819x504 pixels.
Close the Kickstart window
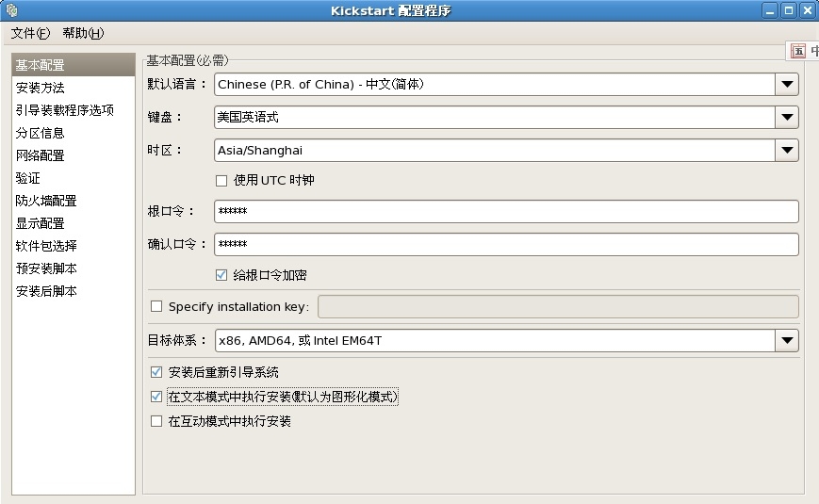click(x=808, y=10)
